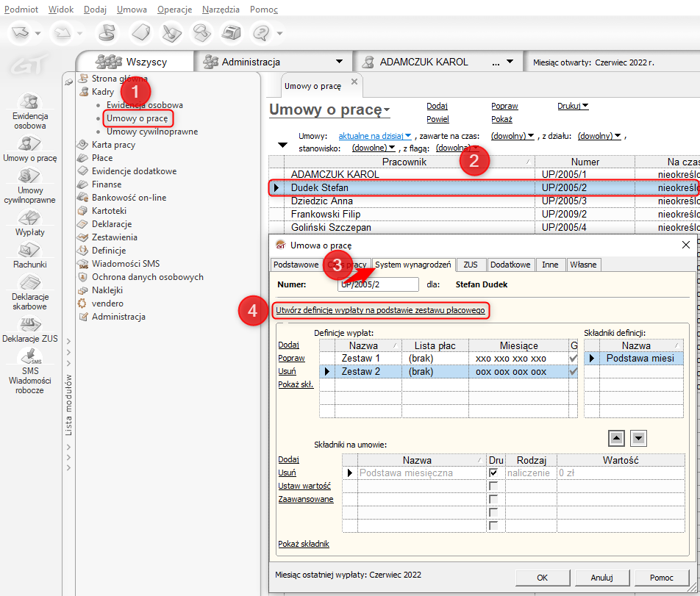Select the Zestaw 1 row in Definicje wypłat
The image size is (700, 596).
[449, 359]
